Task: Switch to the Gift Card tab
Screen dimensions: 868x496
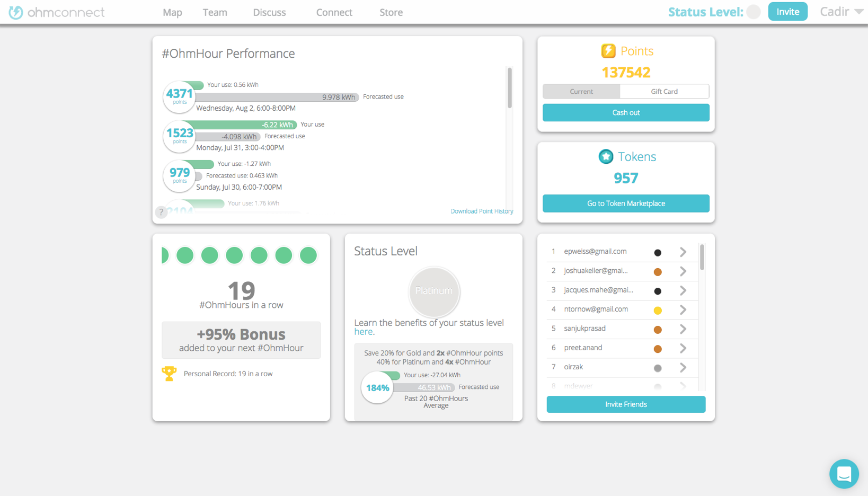Action: [x=664, y=91]
